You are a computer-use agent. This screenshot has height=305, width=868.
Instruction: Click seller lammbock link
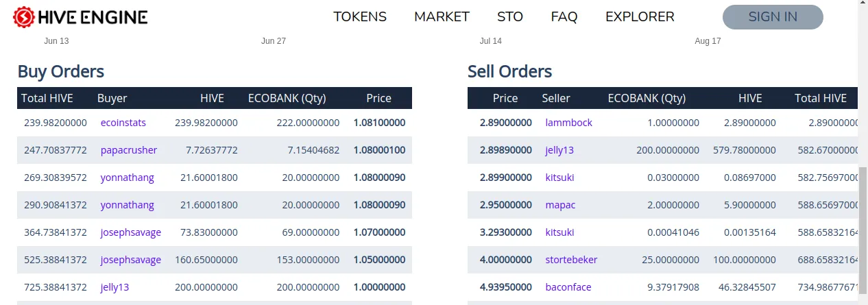pos(568,123)
